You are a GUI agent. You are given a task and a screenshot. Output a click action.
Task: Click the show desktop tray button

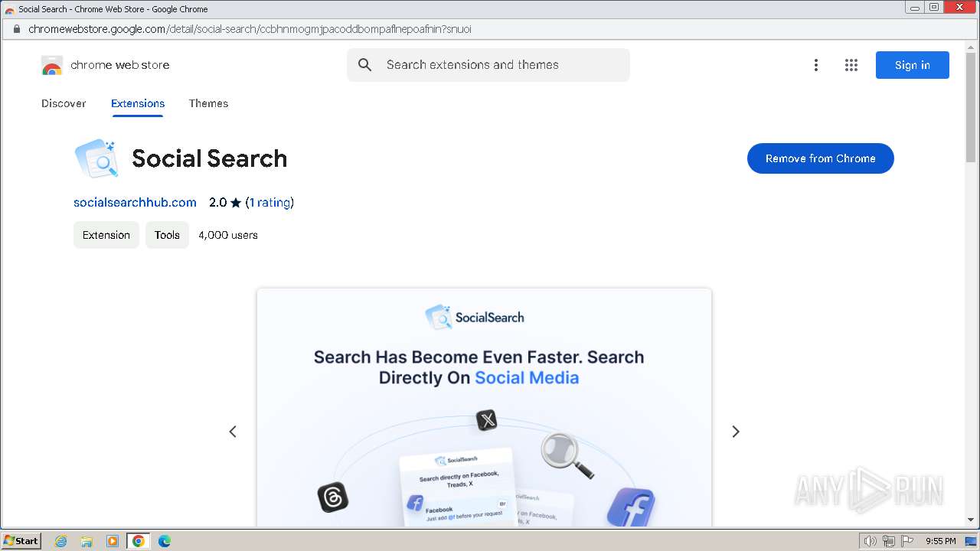click(971, 541)
